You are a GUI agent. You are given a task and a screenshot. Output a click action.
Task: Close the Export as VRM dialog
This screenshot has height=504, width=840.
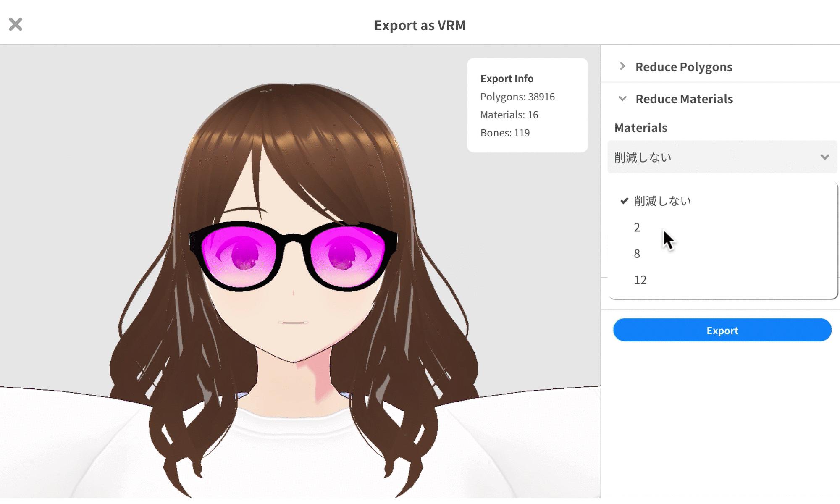[16, 24]
